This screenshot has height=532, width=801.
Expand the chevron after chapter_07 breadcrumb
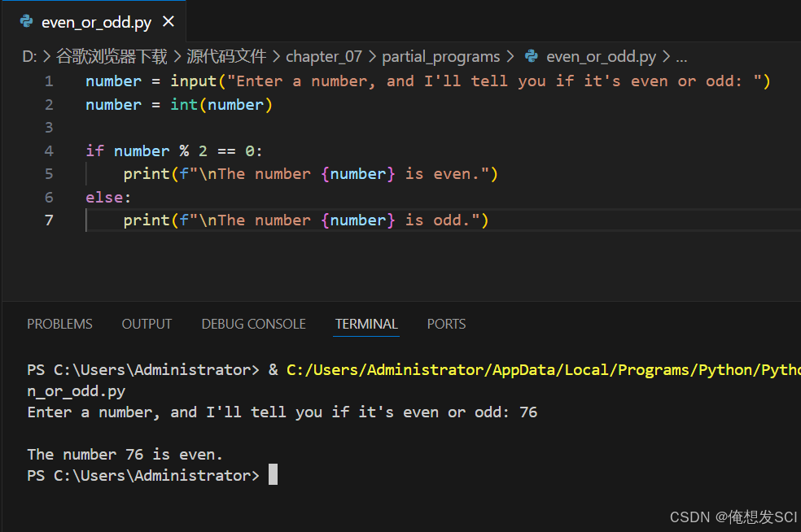coord(372,57)
